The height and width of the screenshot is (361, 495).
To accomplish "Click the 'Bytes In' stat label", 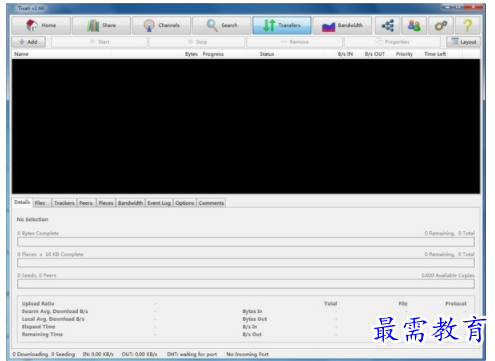I will click(252, 311).
